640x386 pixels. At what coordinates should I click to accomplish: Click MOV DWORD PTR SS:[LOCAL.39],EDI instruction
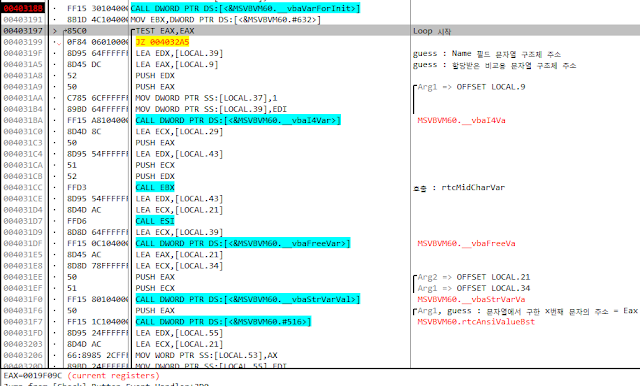coord(211,109)
